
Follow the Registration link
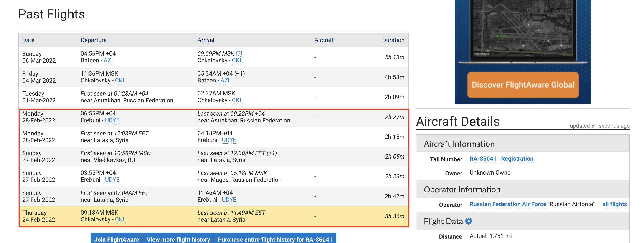pyautogui.click(x=517, y=159)
